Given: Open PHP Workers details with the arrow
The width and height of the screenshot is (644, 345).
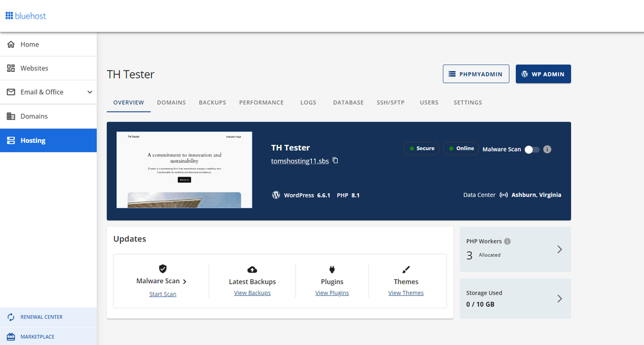Looking at the screenshot, I should (x=560, y=249).
